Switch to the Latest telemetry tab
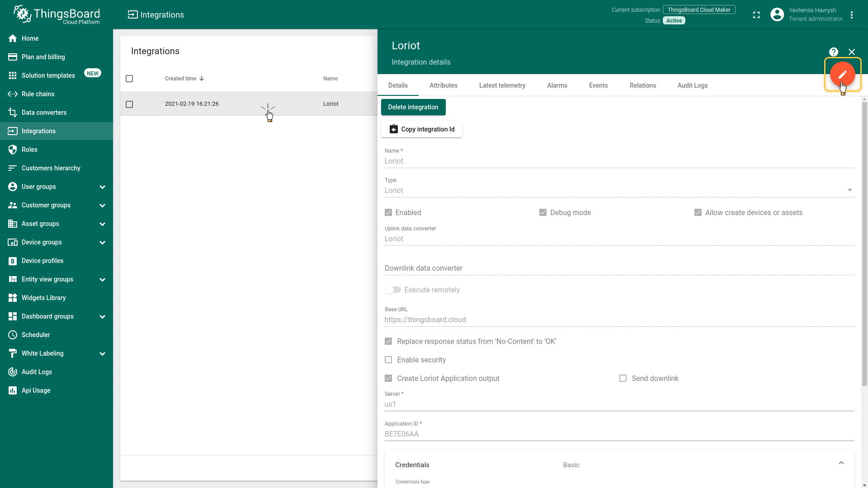The width and height of the screenshot is (868, 488). 502,85
